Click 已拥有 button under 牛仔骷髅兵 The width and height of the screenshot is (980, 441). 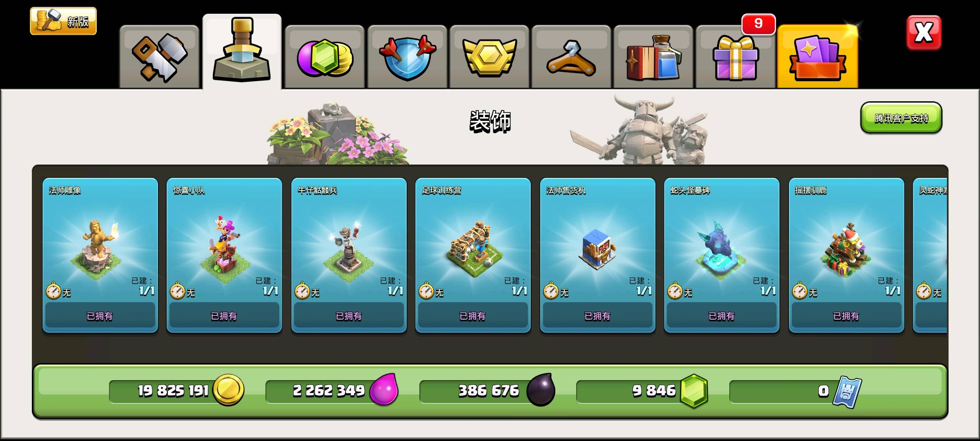pyautogui.click(x=349, y=315)
